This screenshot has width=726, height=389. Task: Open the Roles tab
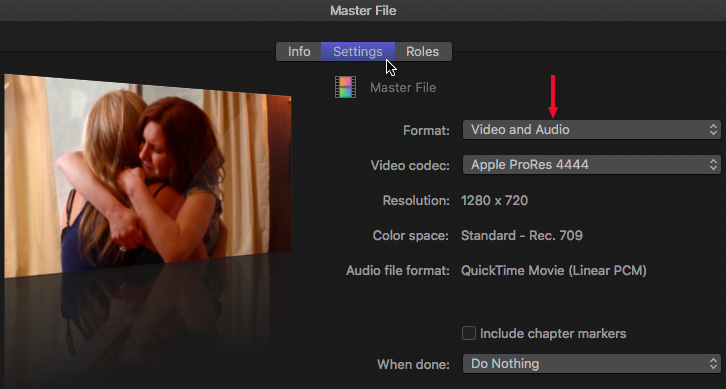click(x=423, y=51)
